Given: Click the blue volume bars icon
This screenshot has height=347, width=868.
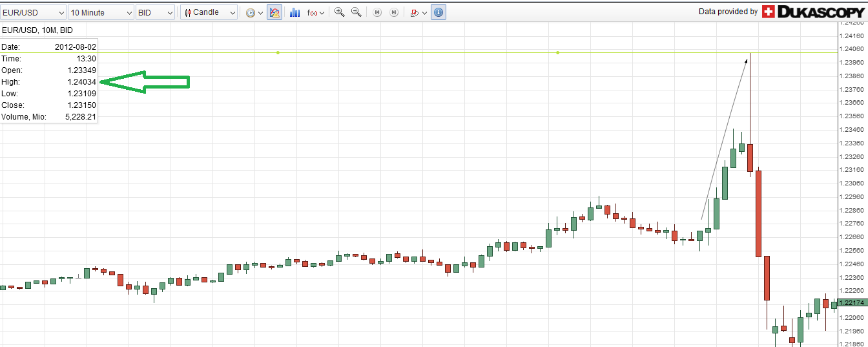Looking at the screenshot, I should tap(295, 12).
